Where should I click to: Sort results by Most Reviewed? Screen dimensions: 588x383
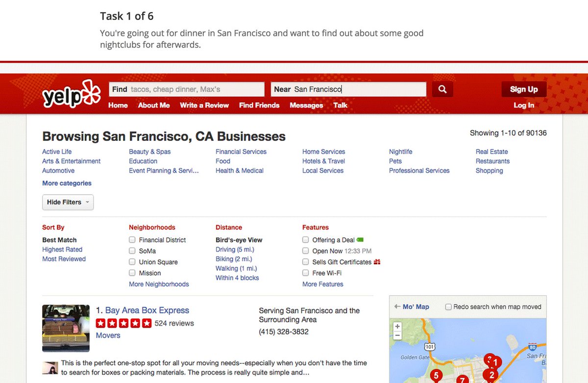(x=64, y=258)
